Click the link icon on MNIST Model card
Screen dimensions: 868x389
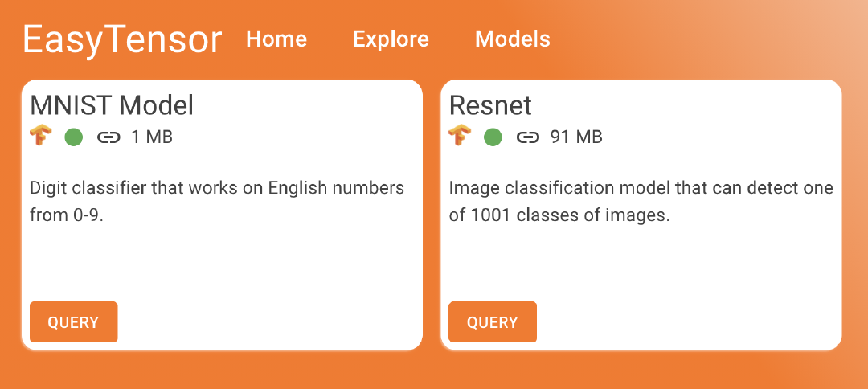point(108,137)
